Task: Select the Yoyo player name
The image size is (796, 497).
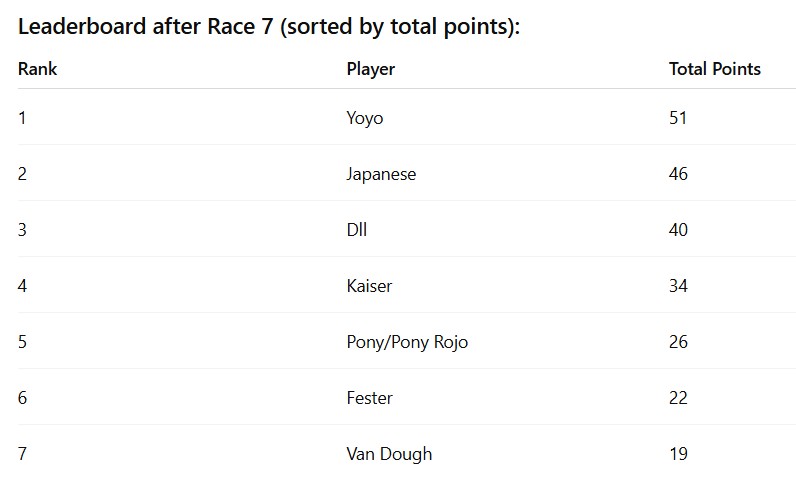Action: tap(364, 118)
